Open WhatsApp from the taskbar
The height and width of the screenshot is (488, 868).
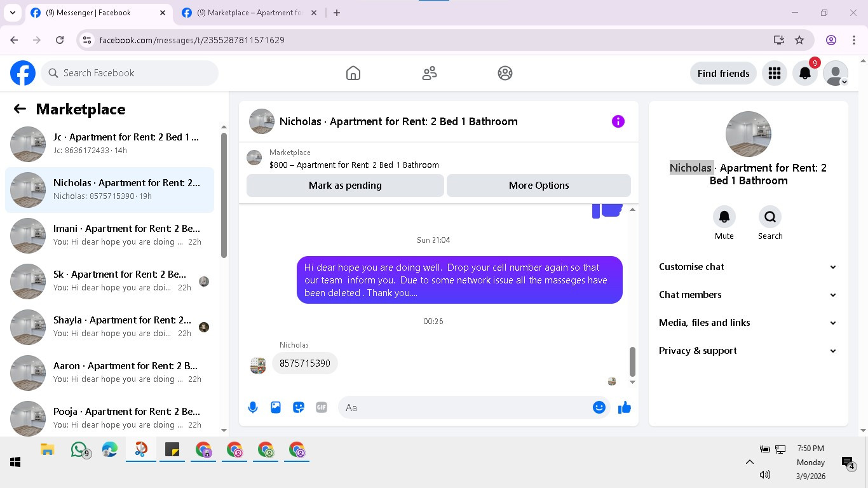point(79,450)
